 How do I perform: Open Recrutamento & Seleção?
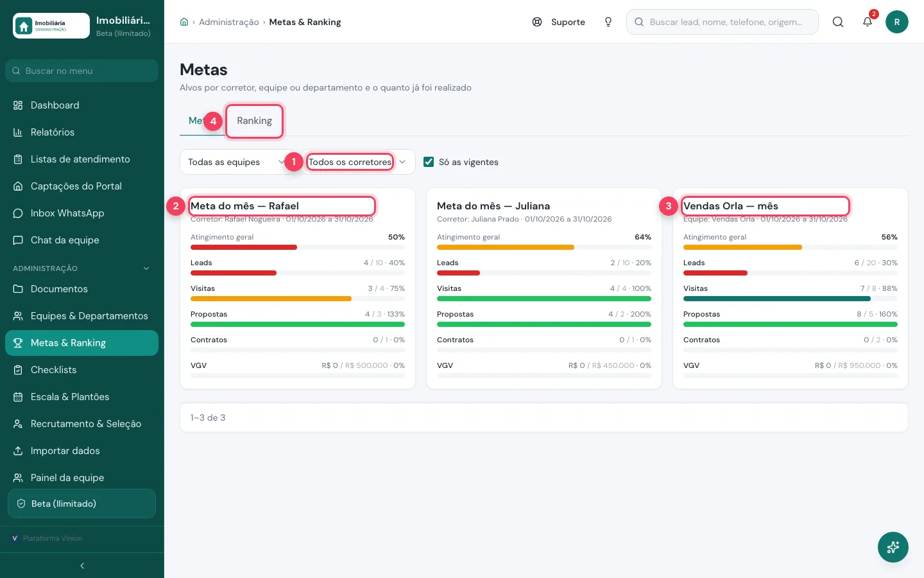pos(82,424)
